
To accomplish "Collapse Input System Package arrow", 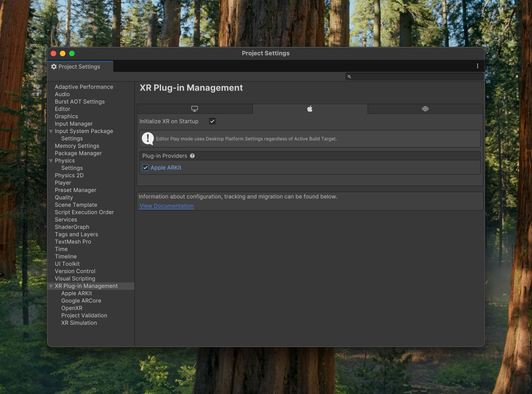I will click(x=51, y=131).
